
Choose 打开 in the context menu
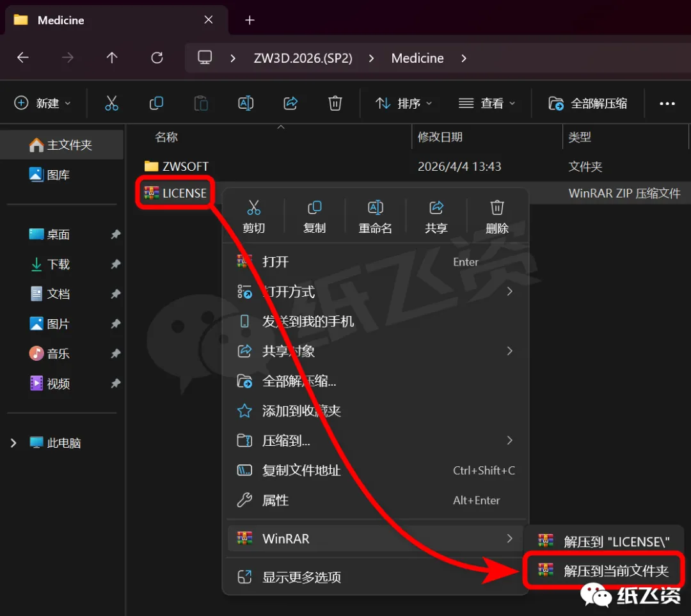pos(375,262)
